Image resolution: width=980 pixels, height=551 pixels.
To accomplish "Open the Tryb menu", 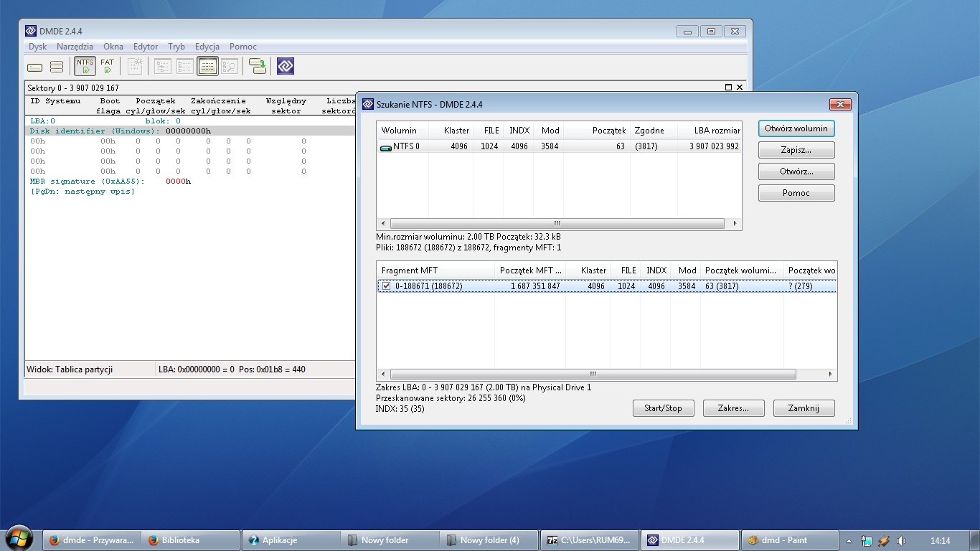I will [x=176, y=47].
